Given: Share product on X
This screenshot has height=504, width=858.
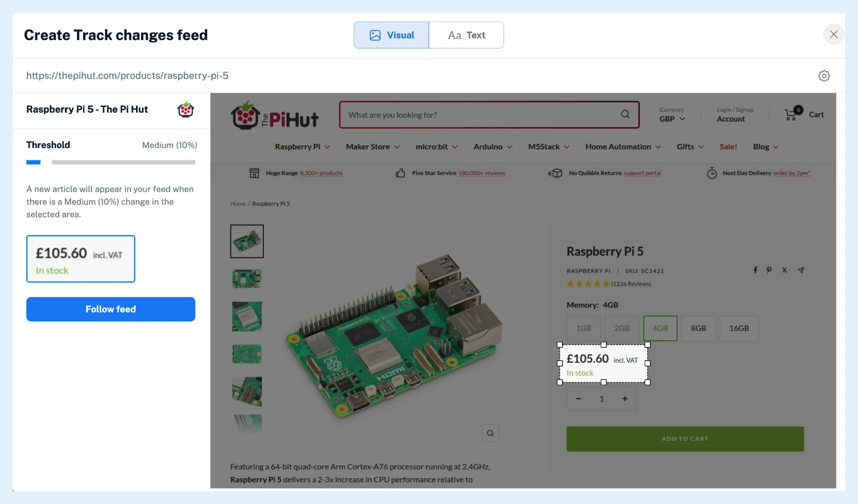Looking at the screenshot, I should click(x=785, y=270).
